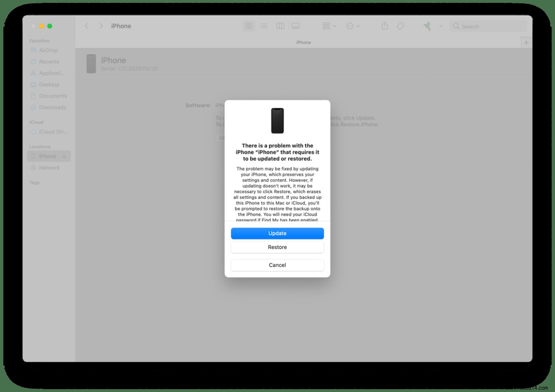Open the Share icon in the toolbar
This screenshot has height=392, width=555.
click(x=385, y=26)
